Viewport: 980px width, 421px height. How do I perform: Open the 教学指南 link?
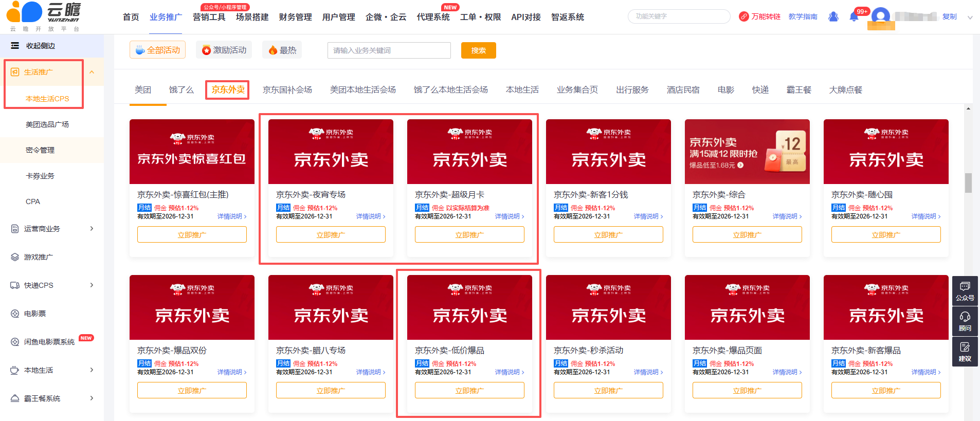tap(803, 16)
